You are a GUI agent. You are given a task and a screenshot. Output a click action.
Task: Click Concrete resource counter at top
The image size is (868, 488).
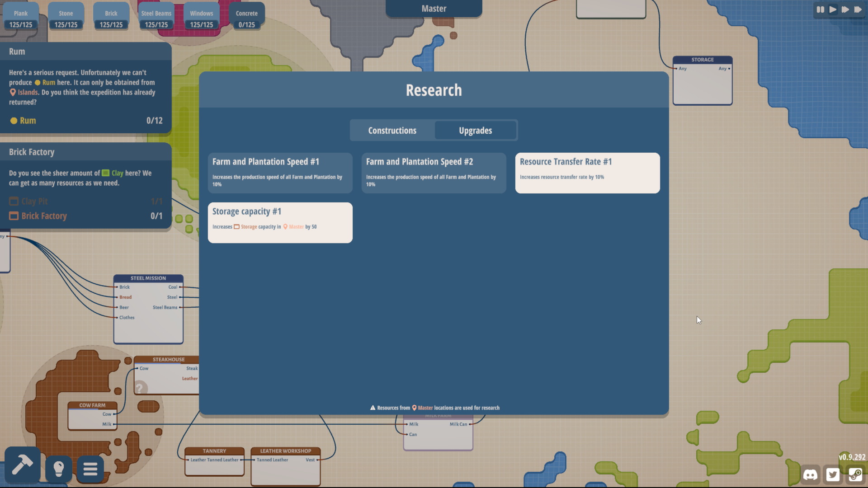[x=247, y=19]
